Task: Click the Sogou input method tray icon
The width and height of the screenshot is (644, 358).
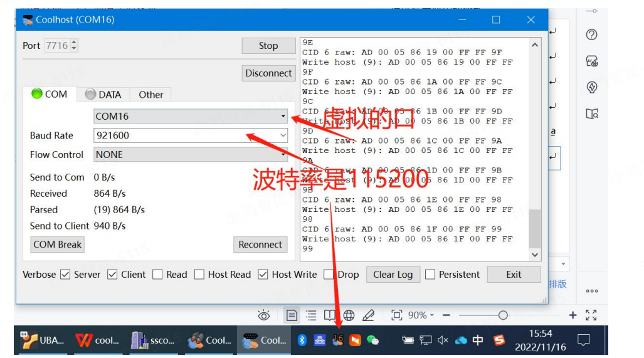Action: click(499, 340)
